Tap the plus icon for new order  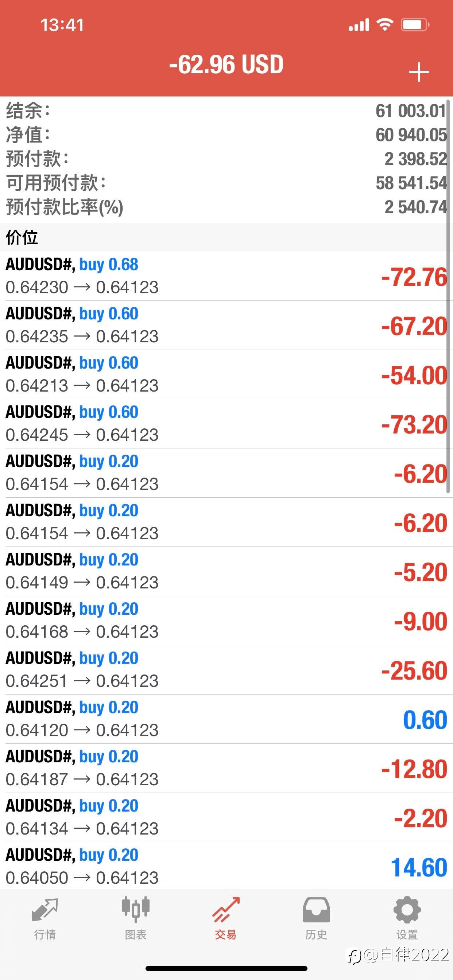(x=419, y=72)
